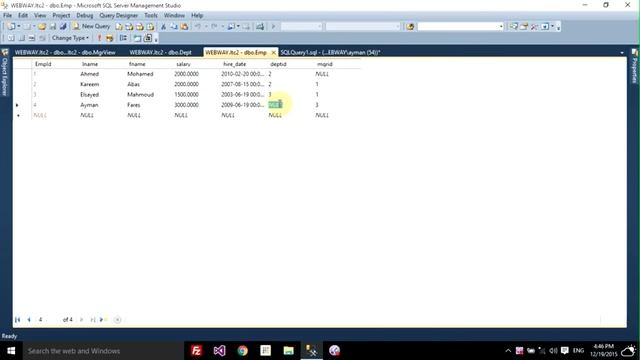Click the hire_date column header
This screenshot has width=640, height=360.
234,64
